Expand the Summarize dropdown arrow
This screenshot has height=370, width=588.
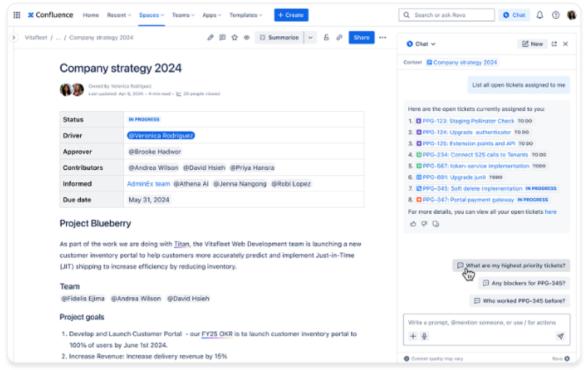(x=310, y=37)
